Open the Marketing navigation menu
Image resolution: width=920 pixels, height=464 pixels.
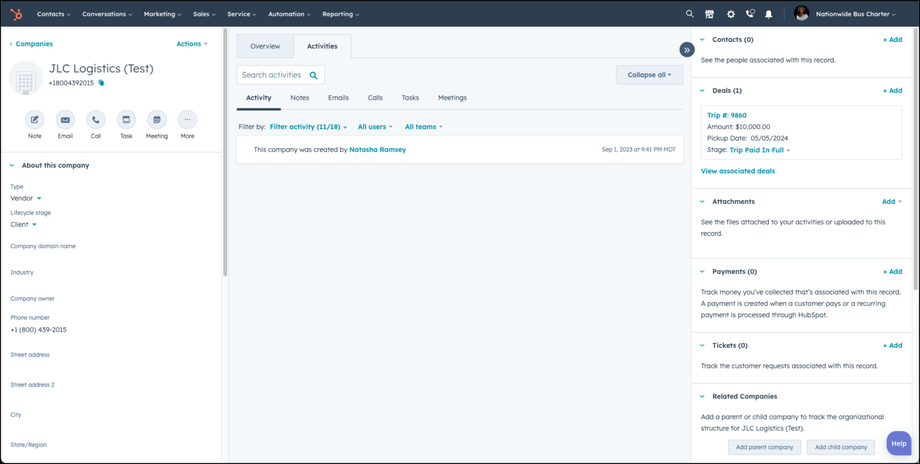tap(163, 14)
